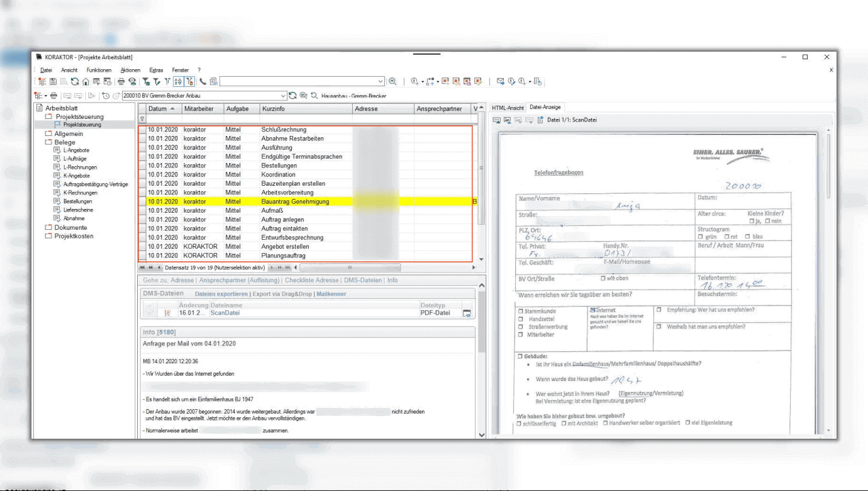868x491 pixels.
Task: Open the ScanDatei file link
Action: point(225,313)
